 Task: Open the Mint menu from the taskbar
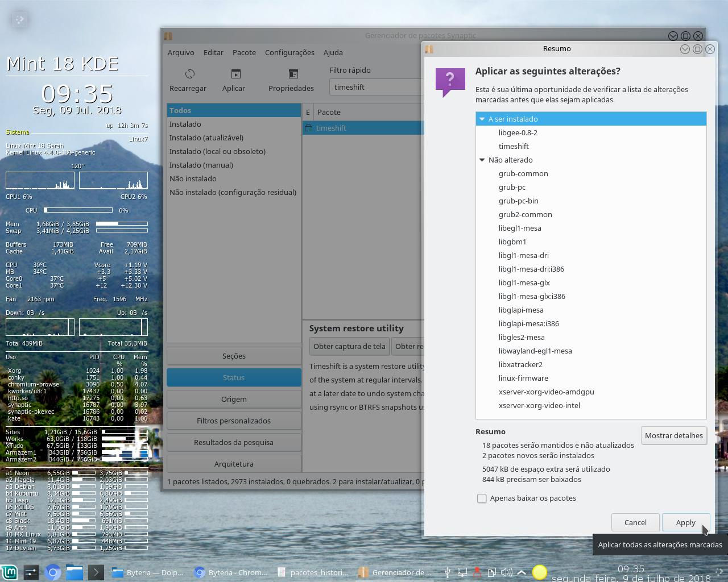[9, 572]
